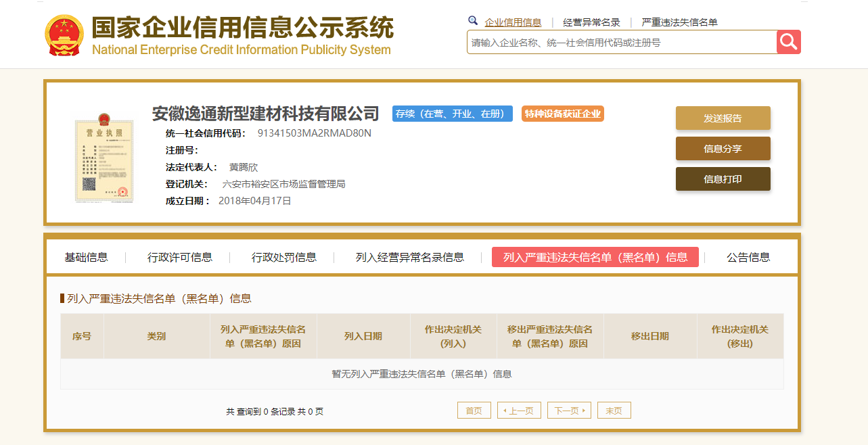Click the 列入日期 column header
Screen dimensions: 868x445
click(363, 336)
